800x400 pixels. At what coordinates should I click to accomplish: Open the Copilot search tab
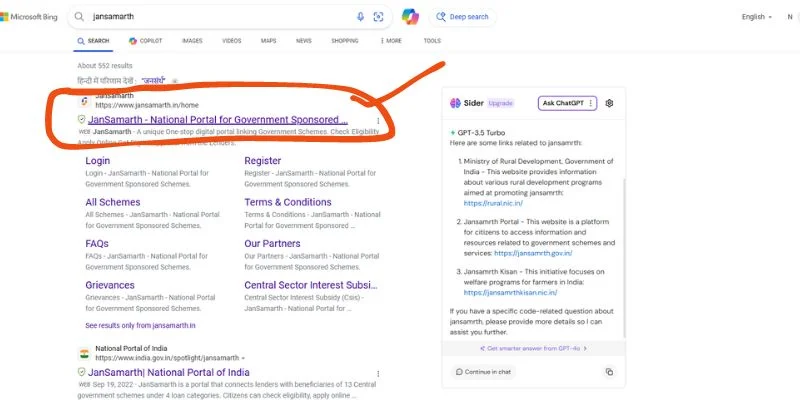pyautogui.click(x=145, y=41)
